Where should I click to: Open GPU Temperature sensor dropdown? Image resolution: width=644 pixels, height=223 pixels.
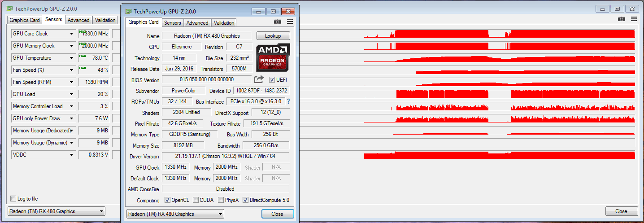(x=71, y=58)
